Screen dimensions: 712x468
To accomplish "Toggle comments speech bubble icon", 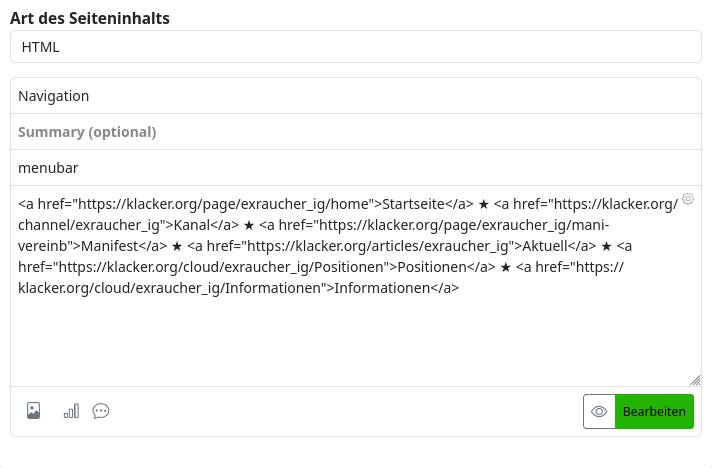I will pyautogui.click(x=101, y=411).
